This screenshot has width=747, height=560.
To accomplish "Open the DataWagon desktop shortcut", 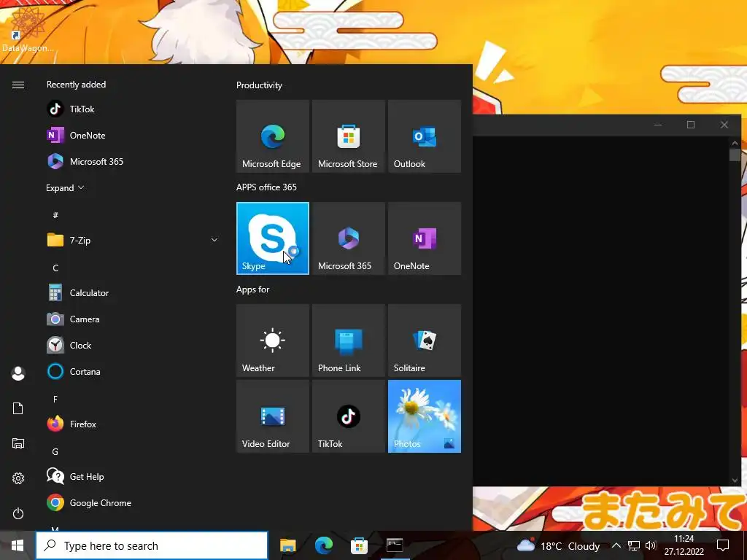I will click(28, 28).
